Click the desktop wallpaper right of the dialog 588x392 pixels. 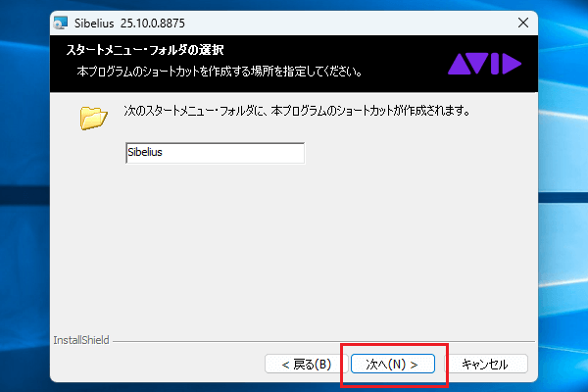pos(563,196)
